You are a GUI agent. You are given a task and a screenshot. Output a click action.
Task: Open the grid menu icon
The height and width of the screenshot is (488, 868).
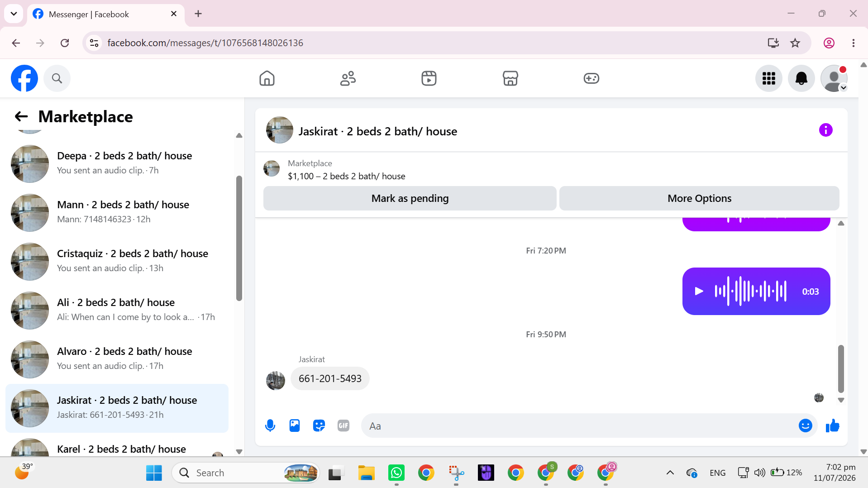pos(769,78)
